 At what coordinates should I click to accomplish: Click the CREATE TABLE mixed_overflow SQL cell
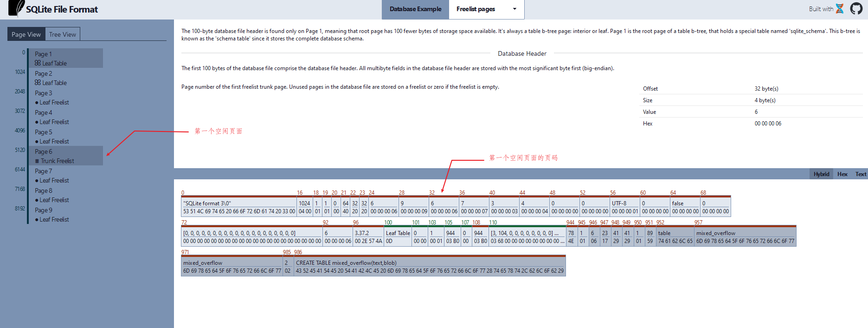430,267
